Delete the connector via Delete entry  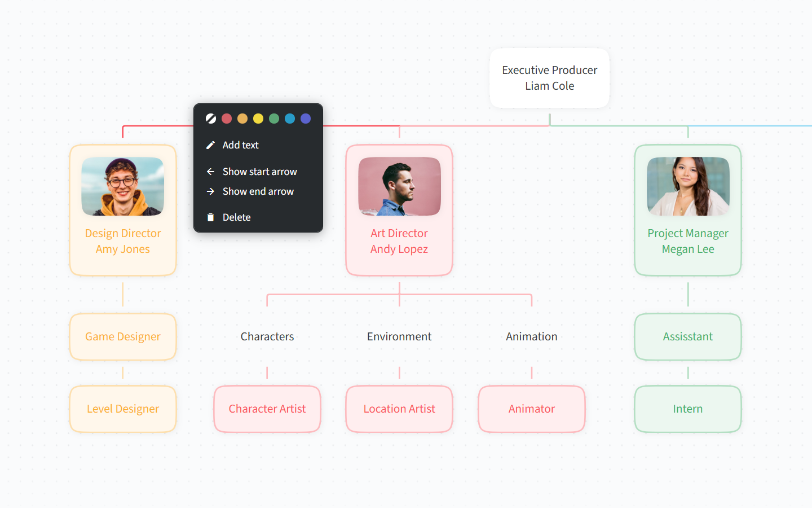tap(236, 217)
